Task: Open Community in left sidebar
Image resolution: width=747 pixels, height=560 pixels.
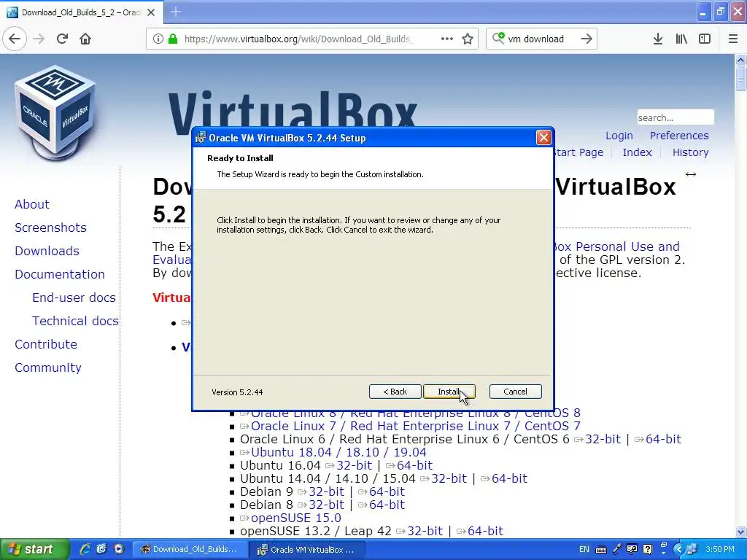Action: pyautogui.click(x=48, y=367)
